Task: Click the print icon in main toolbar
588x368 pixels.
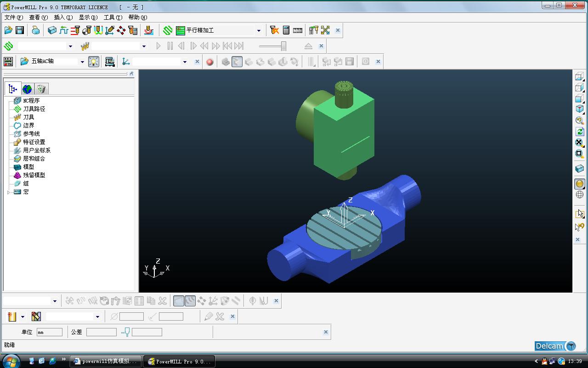Action: [x=35, y=30]
